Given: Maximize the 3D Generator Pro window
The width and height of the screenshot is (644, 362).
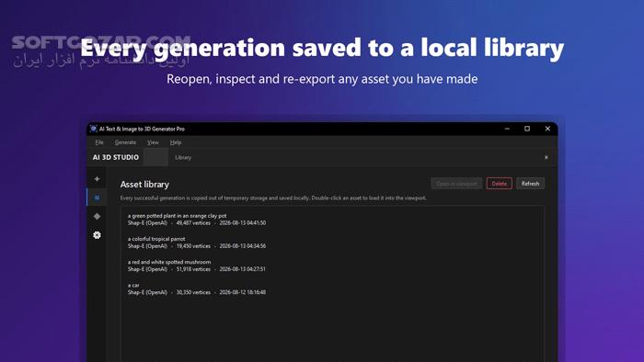Looking at the screenshot, I should click(527, 129).
